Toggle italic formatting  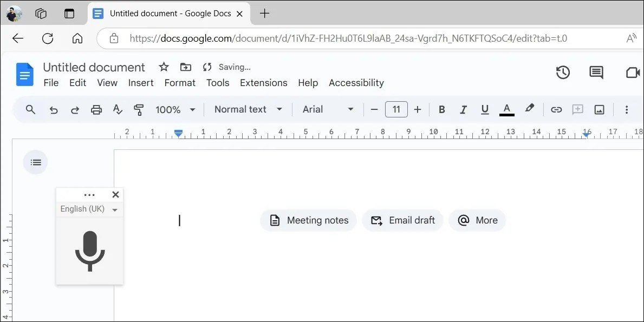point(463,109)
